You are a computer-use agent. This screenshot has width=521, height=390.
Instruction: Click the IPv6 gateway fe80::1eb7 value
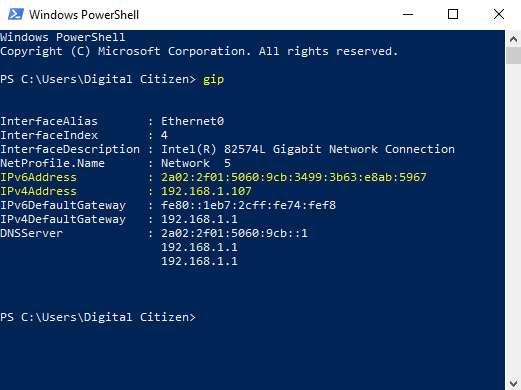(249, 205)
